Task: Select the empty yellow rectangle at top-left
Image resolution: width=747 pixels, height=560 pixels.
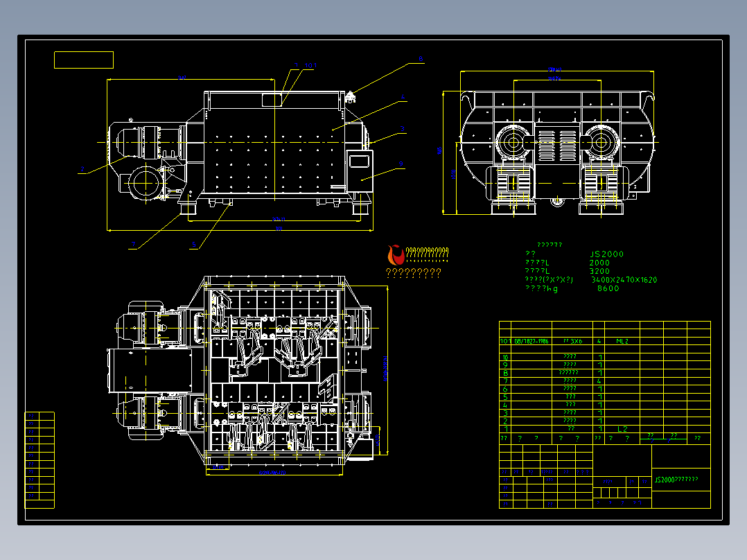Action: 84,60
